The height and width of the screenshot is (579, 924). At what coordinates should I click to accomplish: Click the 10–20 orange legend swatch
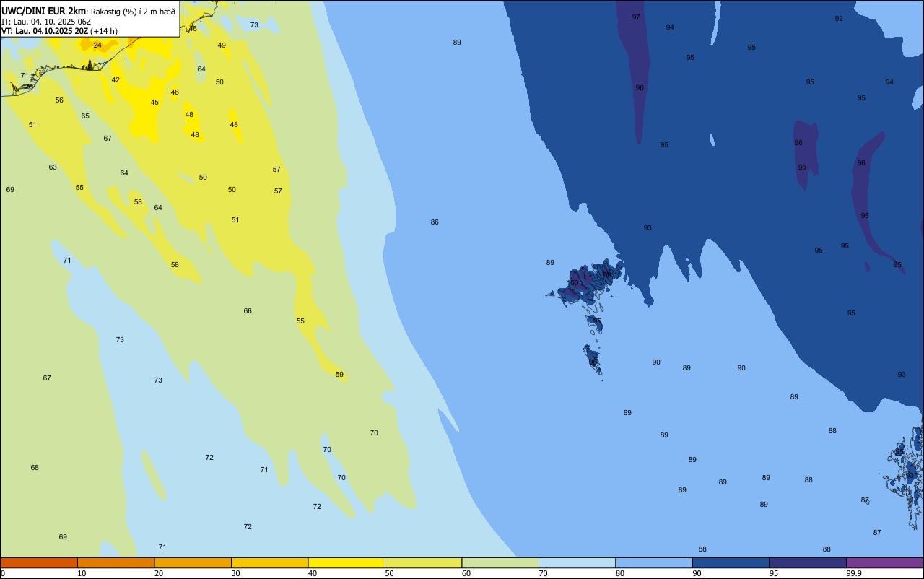pos(115,562)
